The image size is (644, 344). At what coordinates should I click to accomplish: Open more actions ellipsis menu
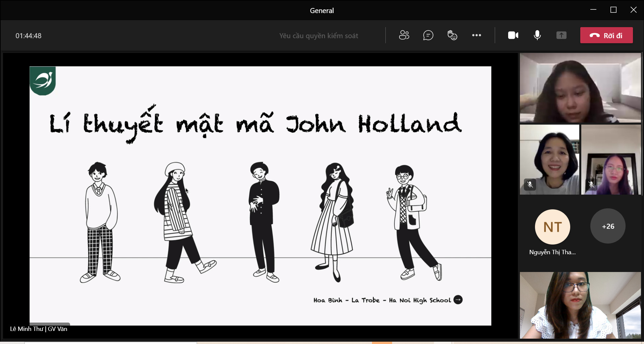476,35
